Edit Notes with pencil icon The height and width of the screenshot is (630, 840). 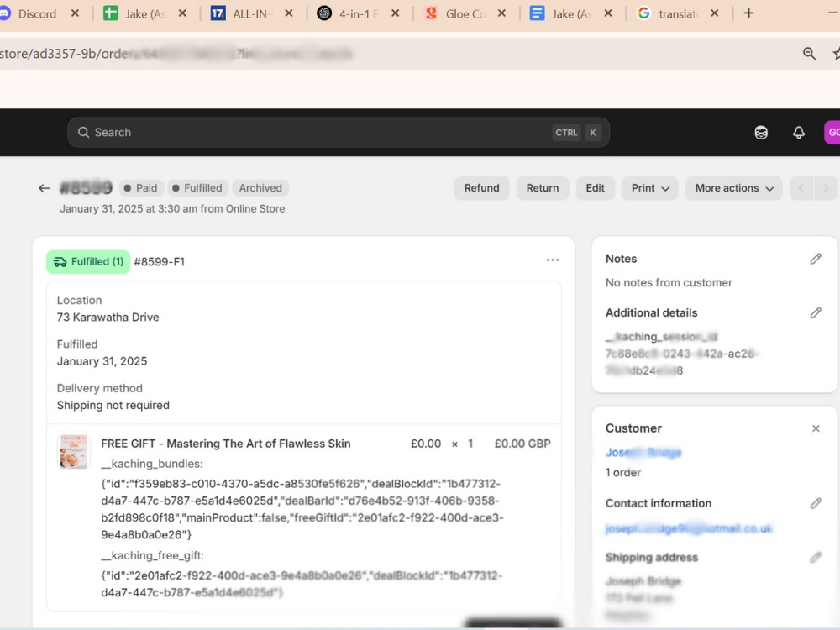pos(816,260)
